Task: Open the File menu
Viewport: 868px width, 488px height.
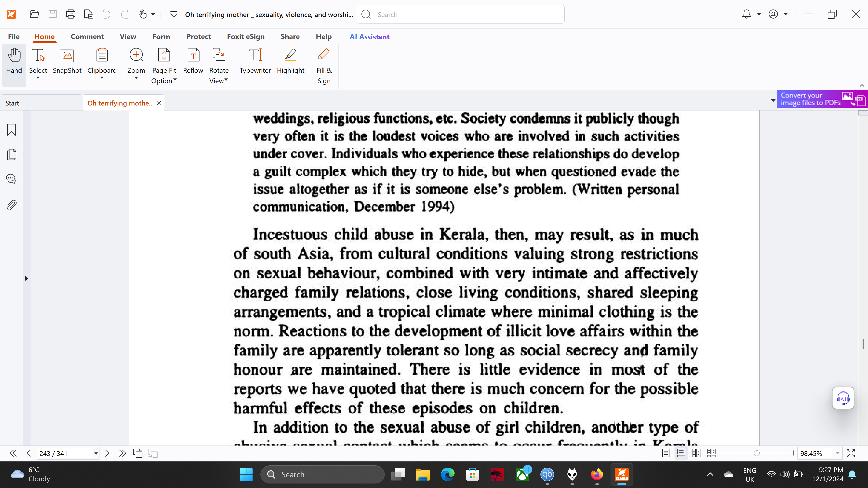Action: tap(14, 36)
